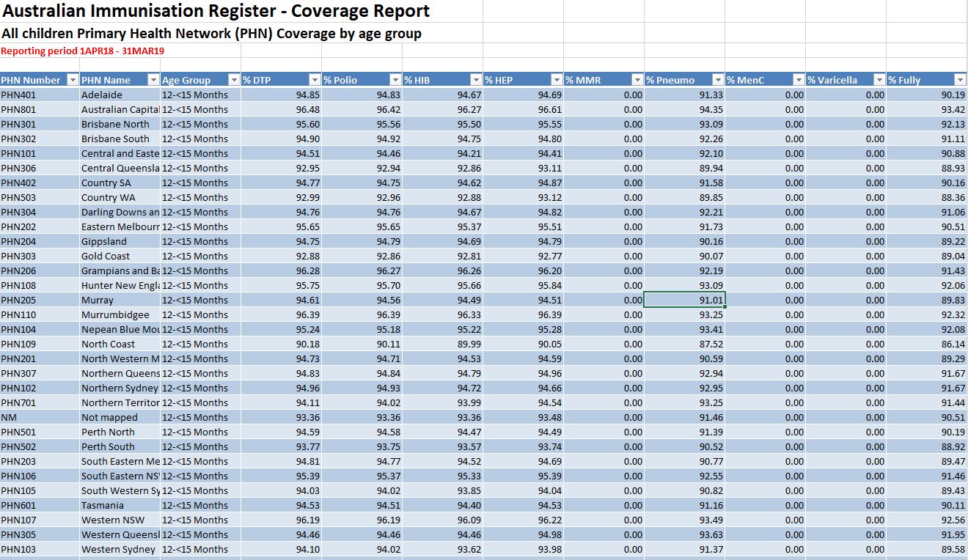
Task: Select Tasmania % Pneumo value 91.16
Action: coord(684,505)
